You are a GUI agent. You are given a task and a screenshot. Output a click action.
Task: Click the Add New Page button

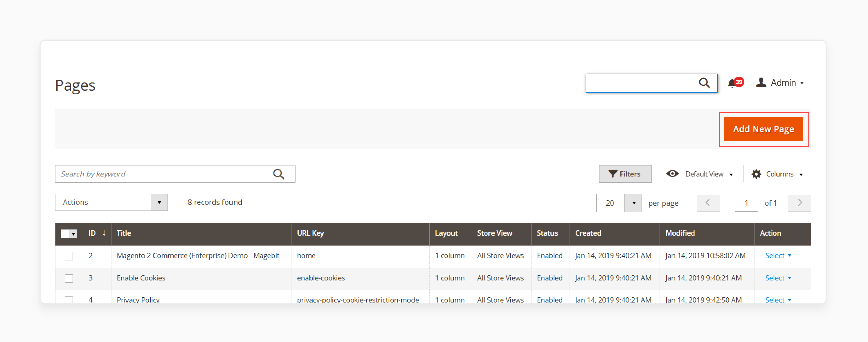click(763, 129)
